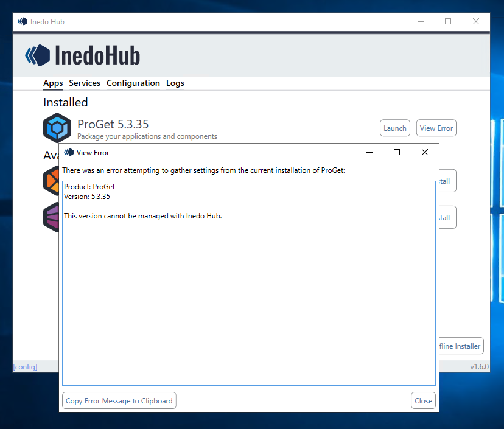Image resolution: width=504 pixels, height=429 pixels.
Task: Click the 'There was an error attempting' description
Action: click(x=203, y=170)
